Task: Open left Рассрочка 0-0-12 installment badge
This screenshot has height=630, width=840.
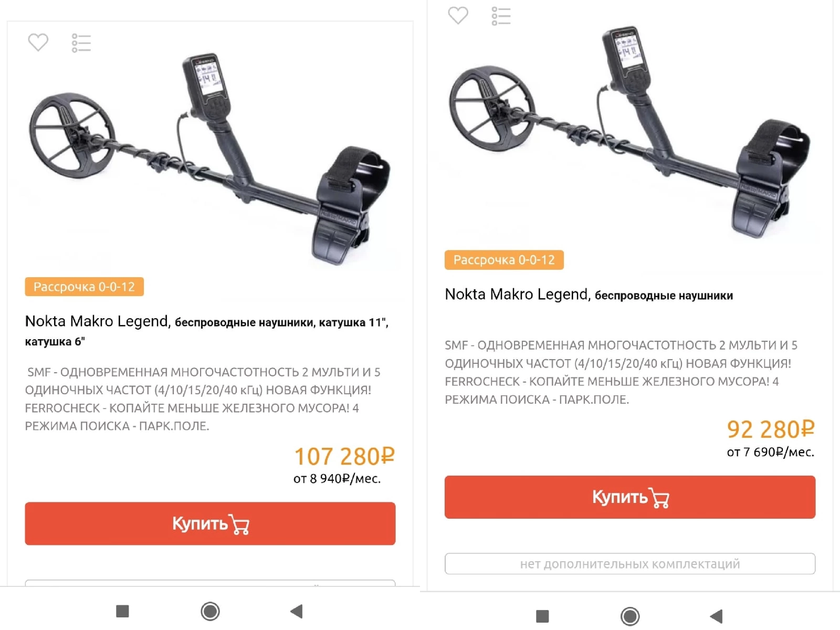Action: coord(84,287)
